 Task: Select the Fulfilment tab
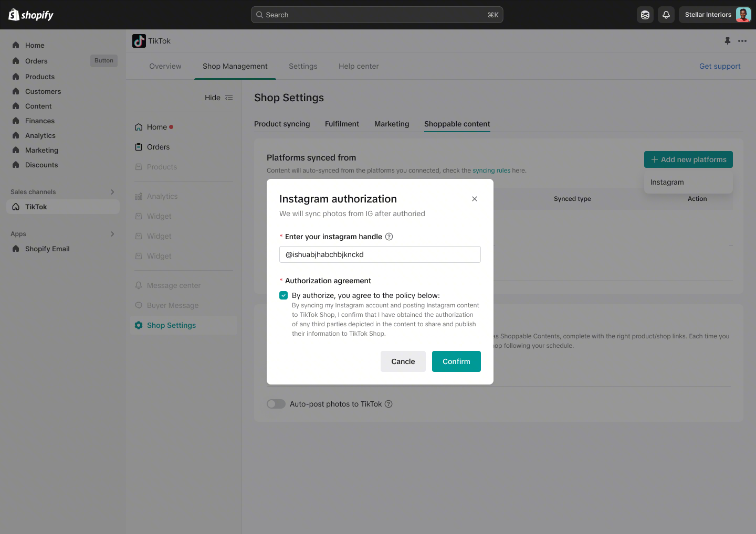[342, 124]
